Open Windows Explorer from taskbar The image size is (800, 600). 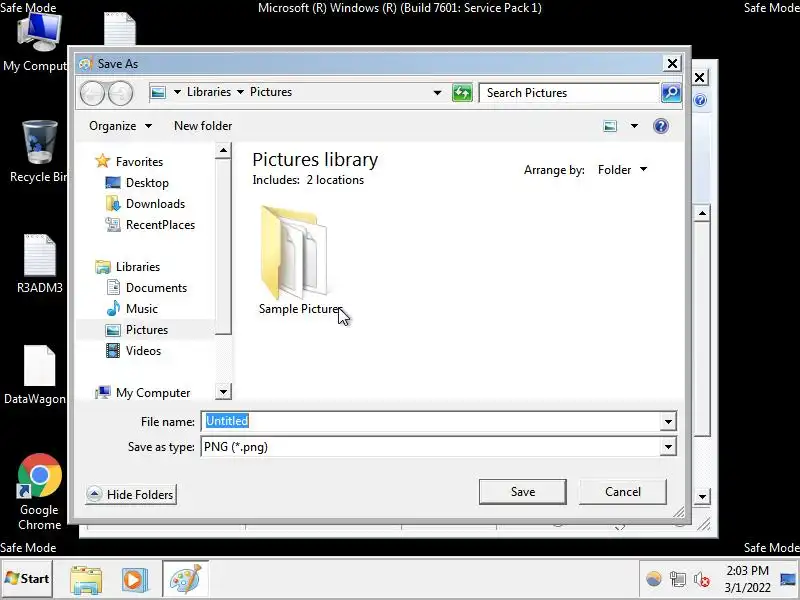pyautogui.click(x=86, y=580)
